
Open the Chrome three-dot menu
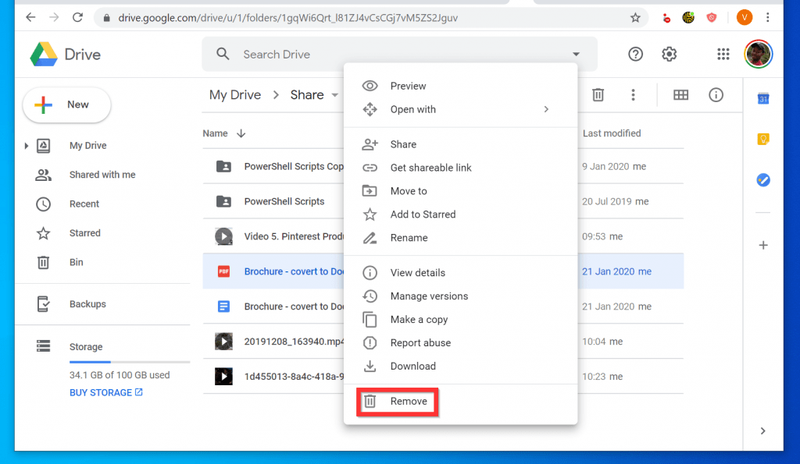[767, 17]
